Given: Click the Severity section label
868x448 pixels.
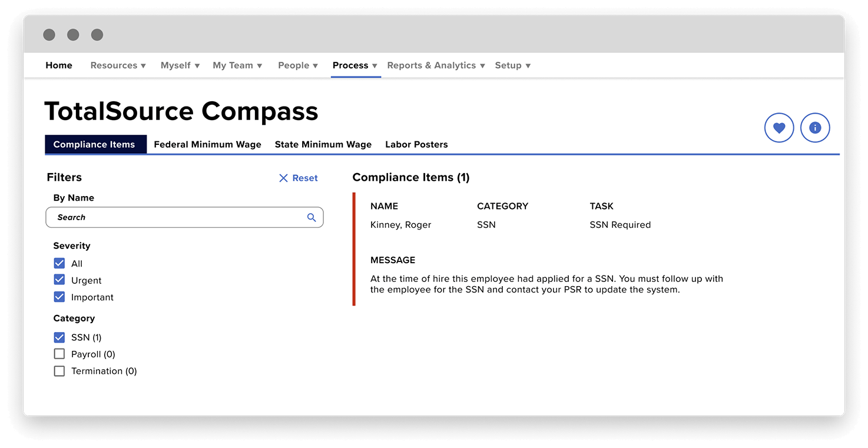Looking at the screenshot, I should (72, 245).
